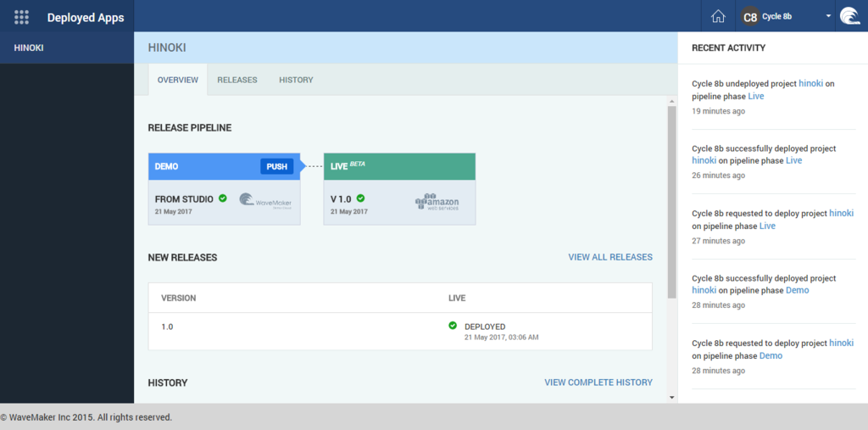Screen dimensions: 868x430
Task: Click the RECENT ACTIVITY heading
Action: click(728, 47)
